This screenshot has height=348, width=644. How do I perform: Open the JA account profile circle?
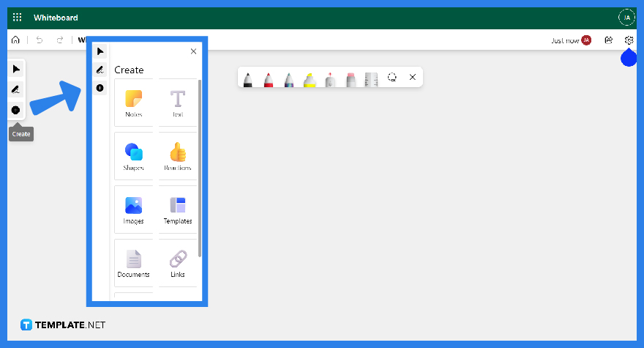click(626, 18)
